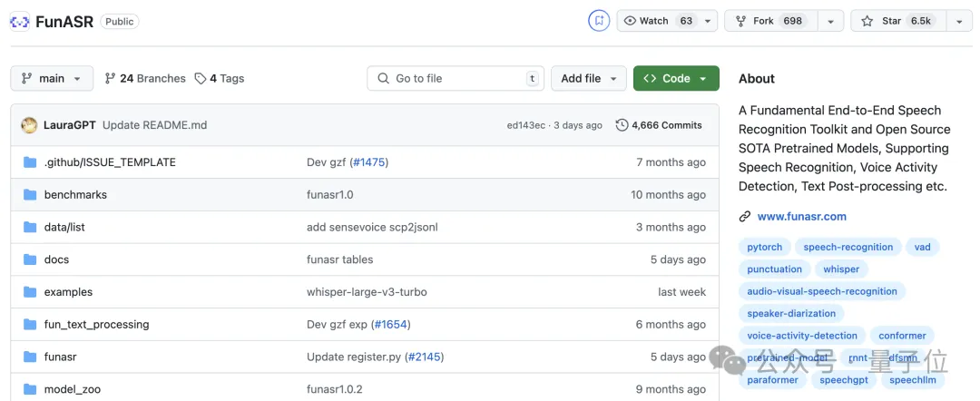Click the Star count 6.5k
The image size is (980, 401).
click(921, 21)
